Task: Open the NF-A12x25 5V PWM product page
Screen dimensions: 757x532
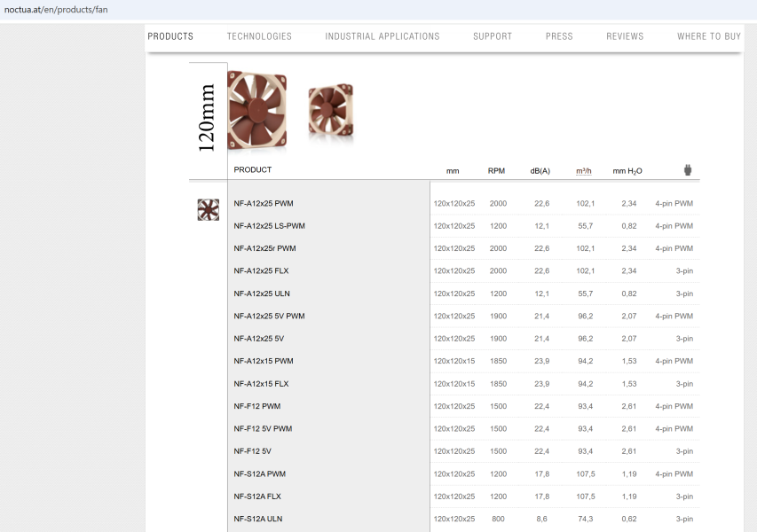Action: coord(270,317)
